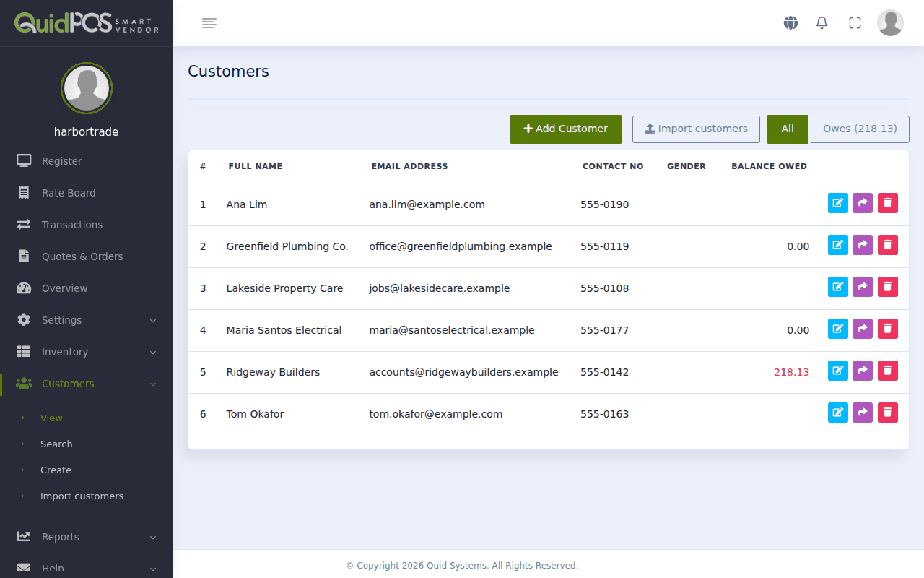Click the Contact No column header
924x578 pixels.
coord(613,166)
